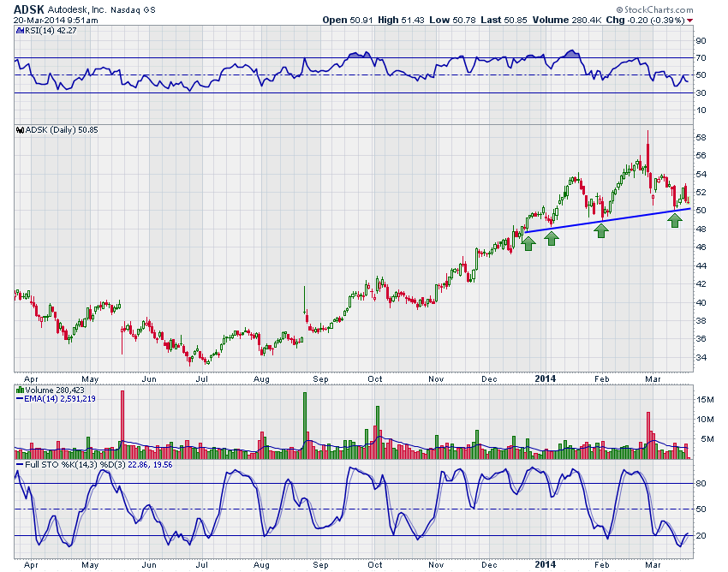The height and width of the screenshot is (572, 728).
Task: Click the Jul label under the price panel
Action: (201, 379)
